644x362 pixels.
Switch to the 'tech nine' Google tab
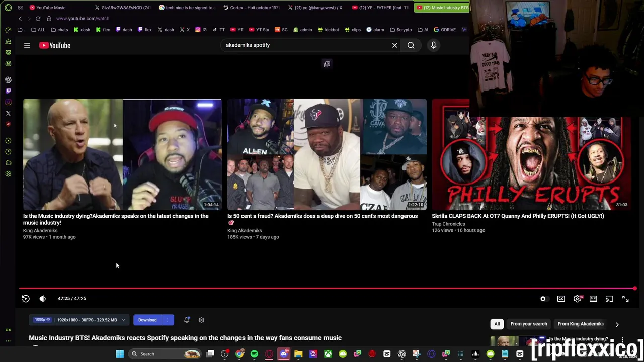pos(187,8)
